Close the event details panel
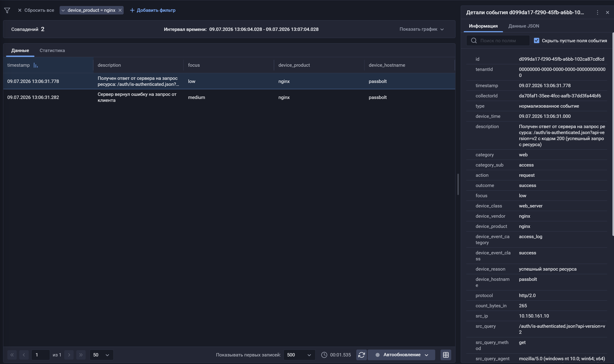614x364 pixels. pyautogui.click(x=607, y=12)
